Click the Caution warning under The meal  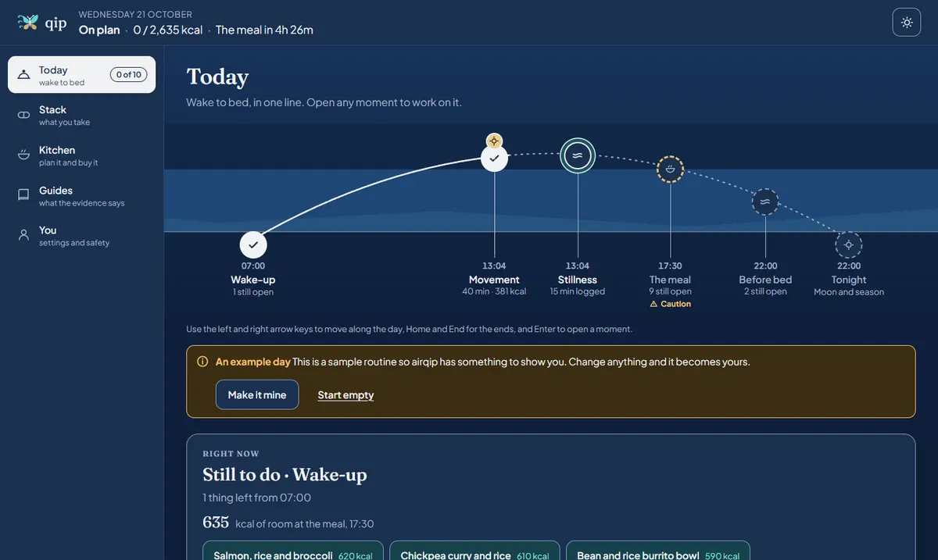pos(671,304)
